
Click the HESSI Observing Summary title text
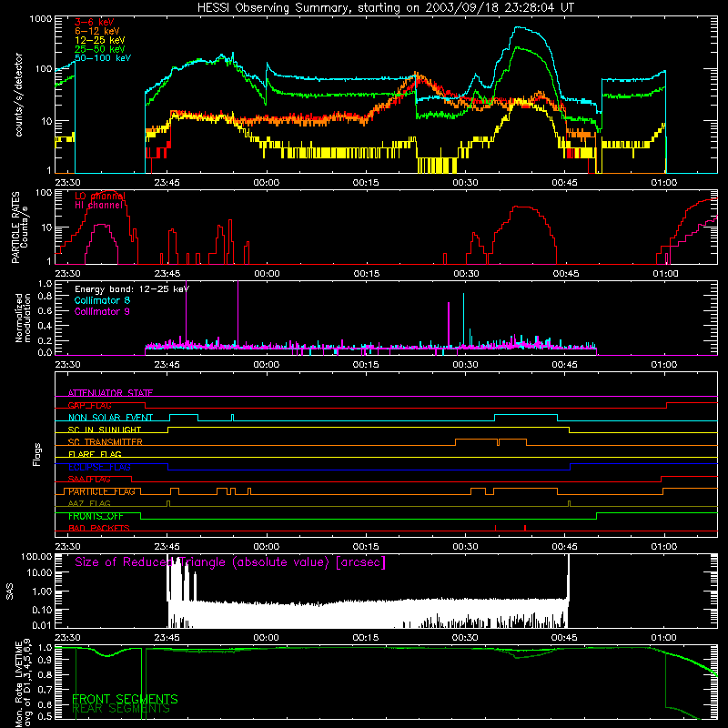point(385,8)
